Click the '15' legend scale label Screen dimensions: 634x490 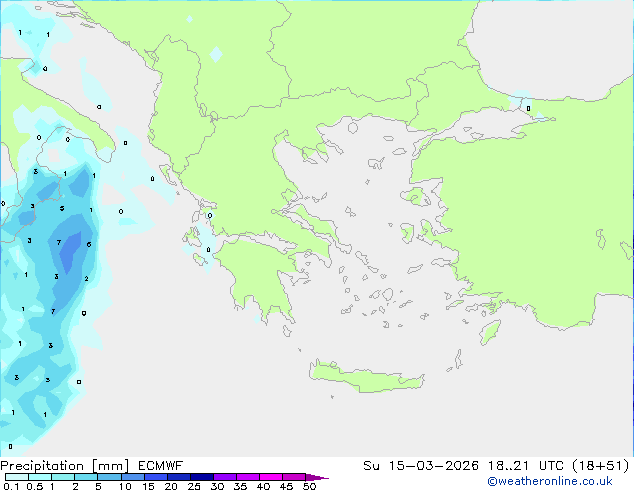tap(148, 486)
